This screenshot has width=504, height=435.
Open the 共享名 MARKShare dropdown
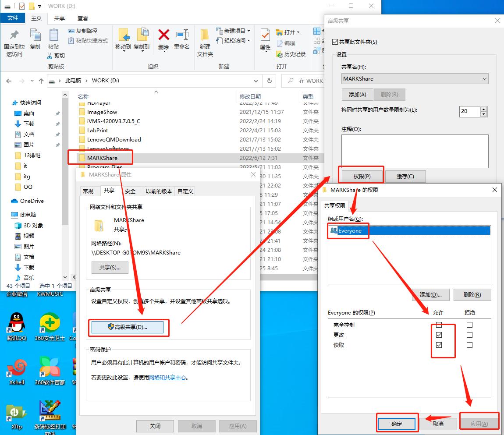click(x=484, y=79)
